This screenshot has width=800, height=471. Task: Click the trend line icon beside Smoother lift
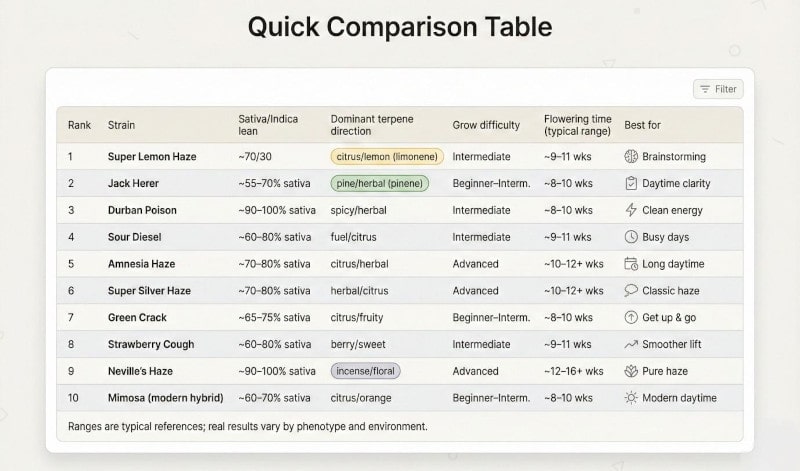[631, 344]
